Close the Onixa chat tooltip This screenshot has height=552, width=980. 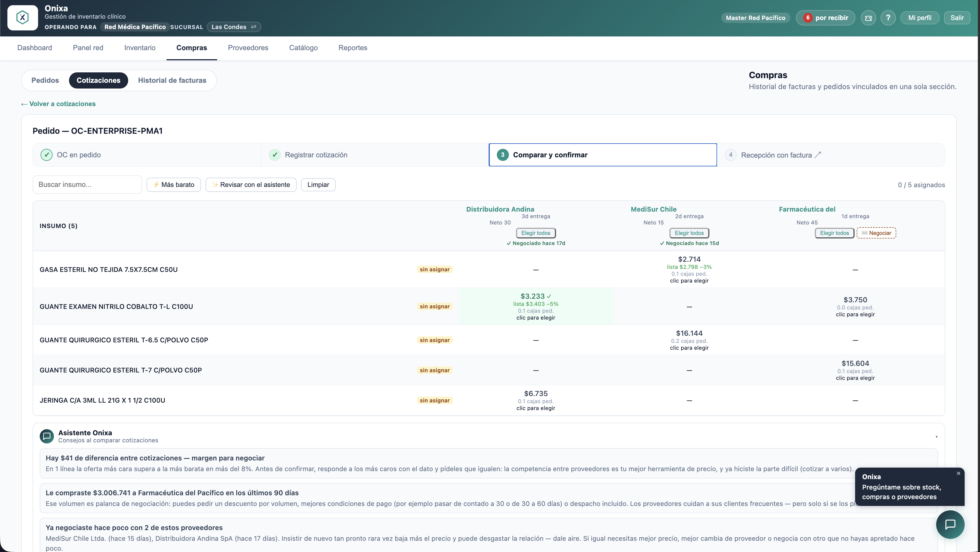pyautogui.click(x=958, y=473)
